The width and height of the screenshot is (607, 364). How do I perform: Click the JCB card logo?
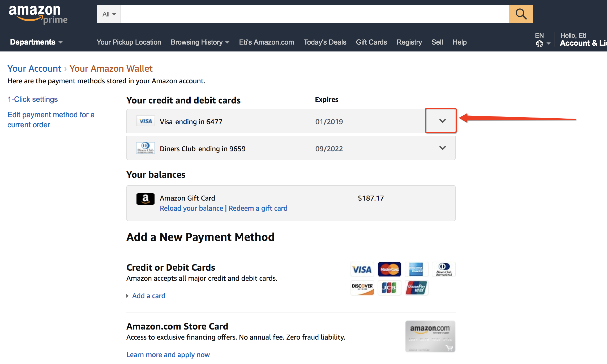coord(389,288)
